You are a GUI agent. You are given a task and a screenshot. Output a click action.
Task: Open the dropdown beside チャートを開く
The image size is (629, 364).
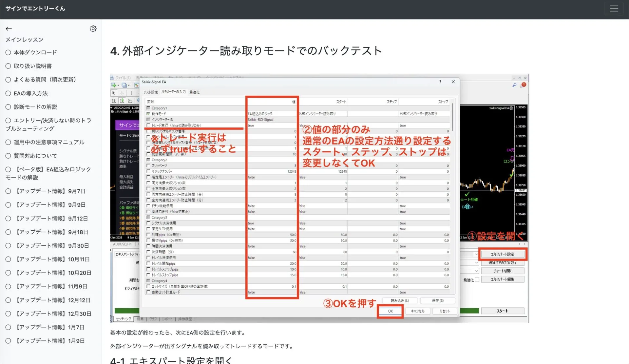click(x=476, y=271)
